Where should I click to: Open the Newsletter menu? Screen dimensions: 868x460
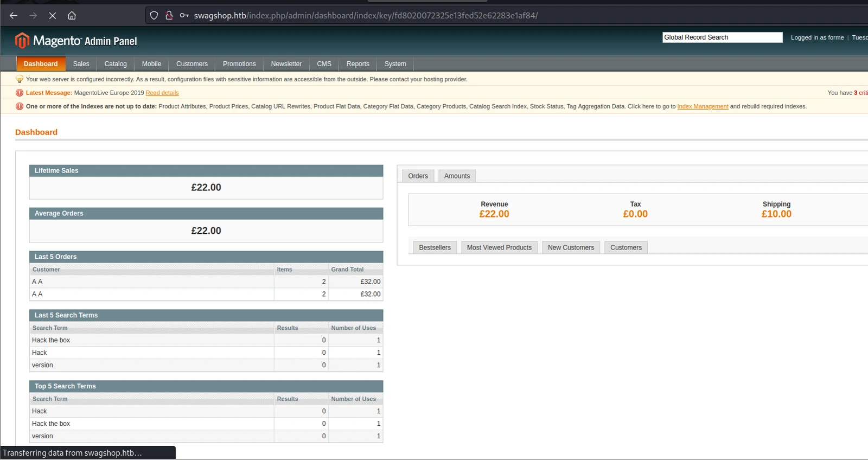286,64
